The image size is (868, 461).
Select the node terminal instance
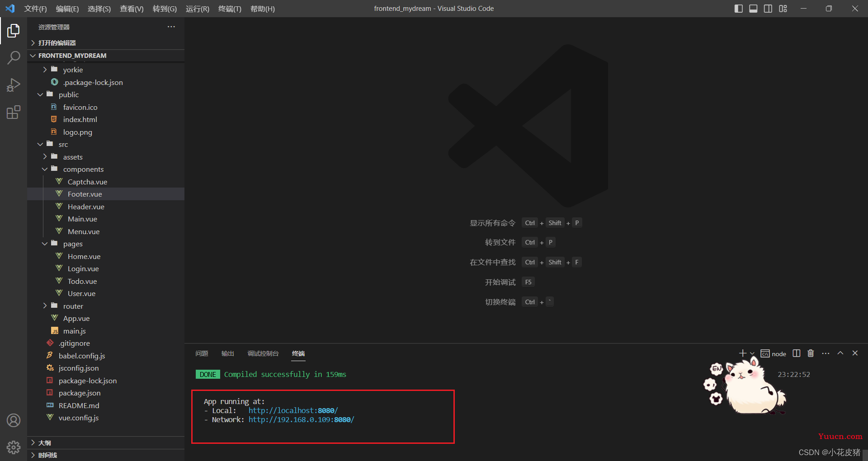[774, 354]
